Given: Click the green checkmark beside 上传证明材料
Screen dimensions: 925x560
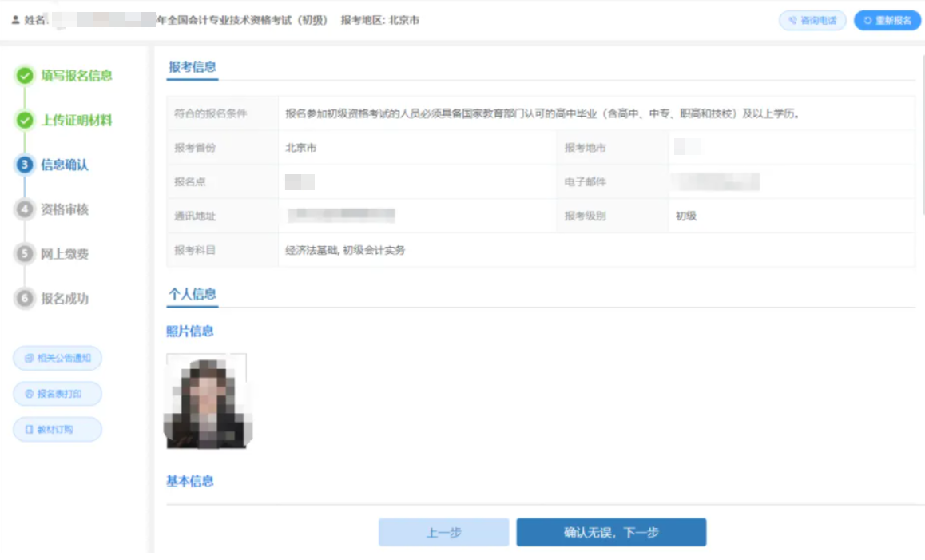Looking at the screenshot, I should [x=25, y=121].
